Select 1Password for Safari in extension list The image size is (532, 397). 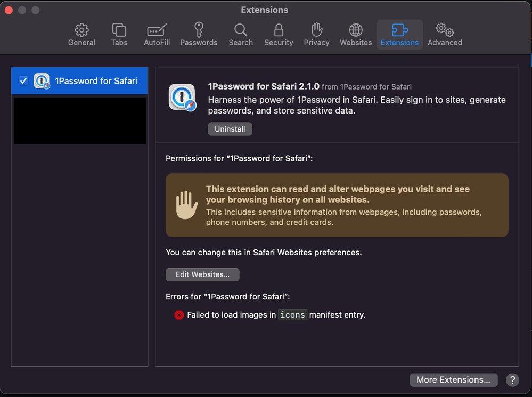(96, 81)
